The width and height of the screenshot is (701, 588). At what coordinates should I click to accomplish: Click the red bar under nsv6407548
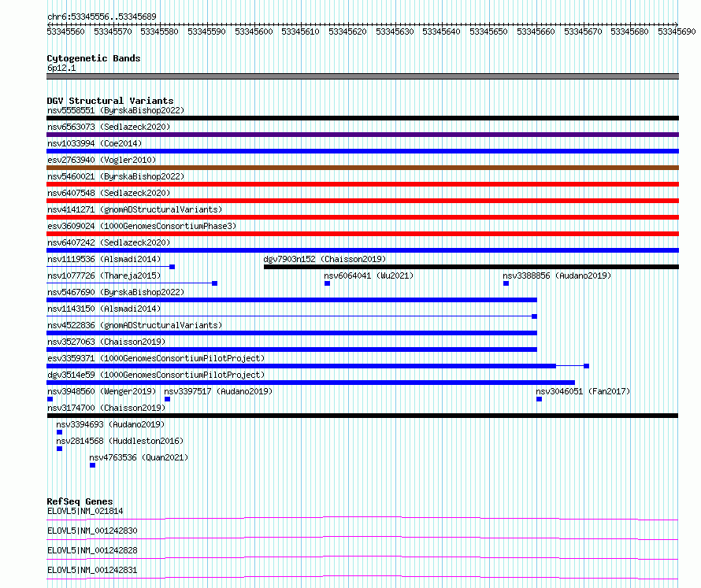(x=362, y=201)
